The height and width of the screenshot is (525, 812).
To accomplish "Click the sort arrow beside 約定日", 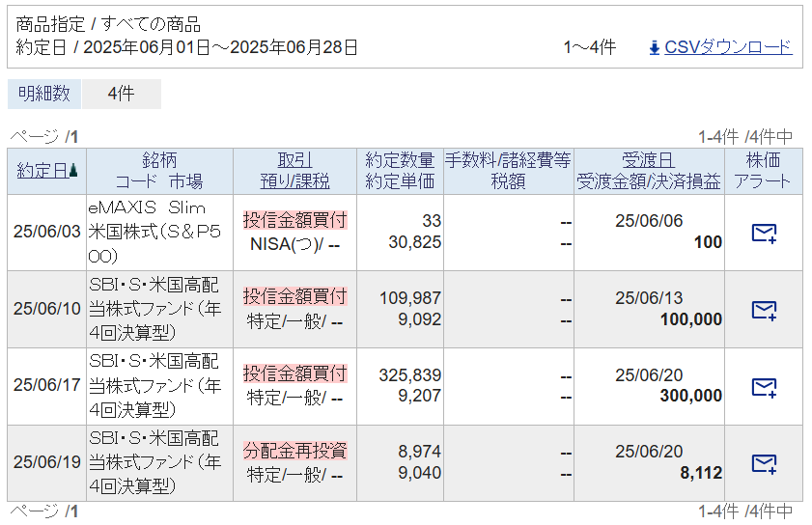I will tap(73, 171).
